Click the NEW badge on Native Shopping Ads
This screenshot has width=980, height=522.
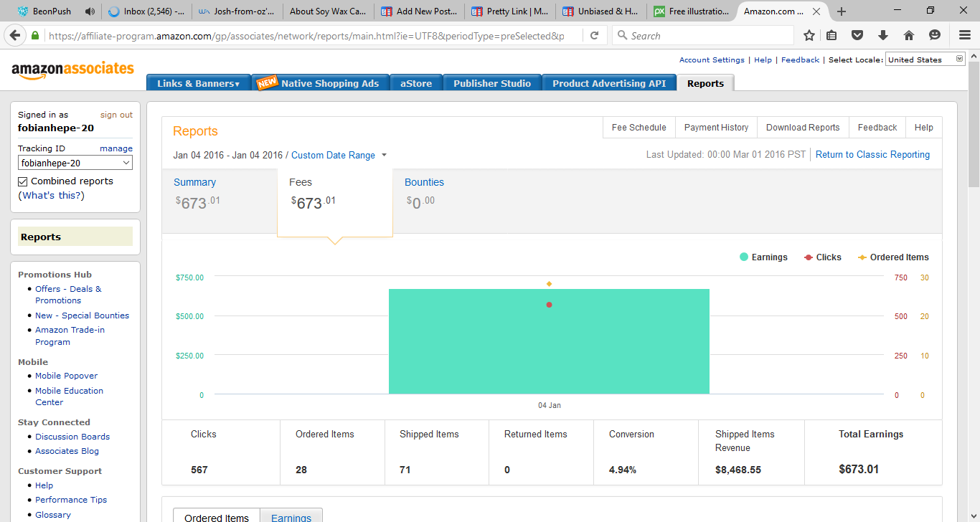[267, 82]
